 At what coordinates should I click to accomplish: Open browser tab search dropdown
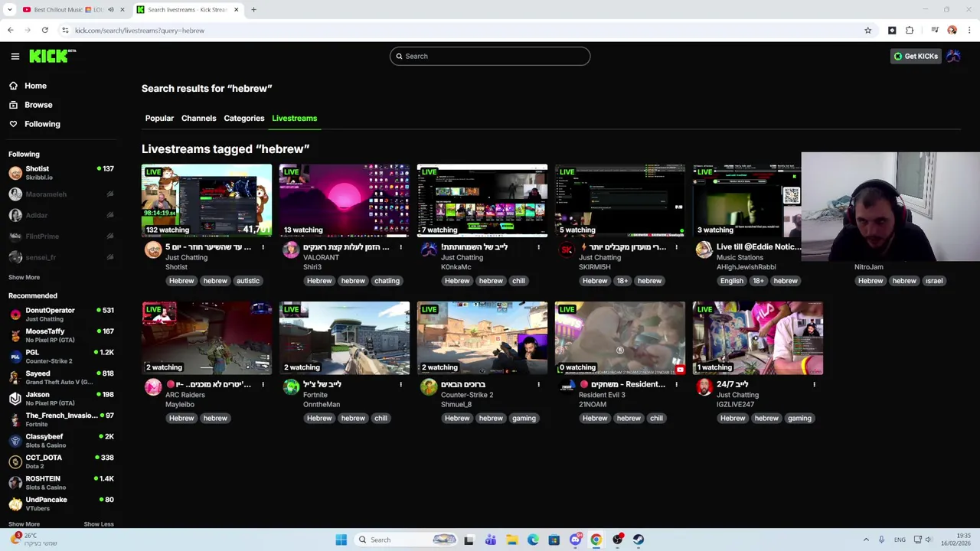10,10
